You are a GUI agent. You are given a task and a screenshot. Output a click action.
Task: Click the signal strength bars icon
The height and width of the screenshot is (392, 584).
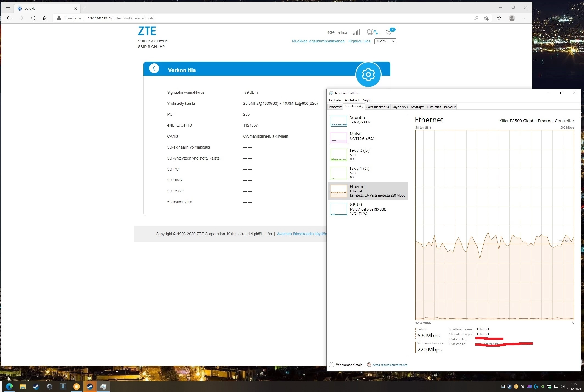pyautogui.click(x=356, y=32)
